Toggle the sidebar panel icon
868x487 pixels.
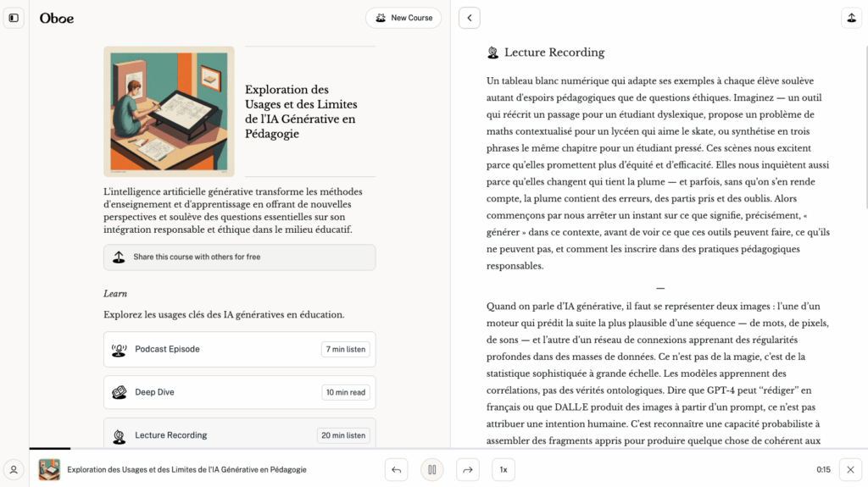coord(14,18)
